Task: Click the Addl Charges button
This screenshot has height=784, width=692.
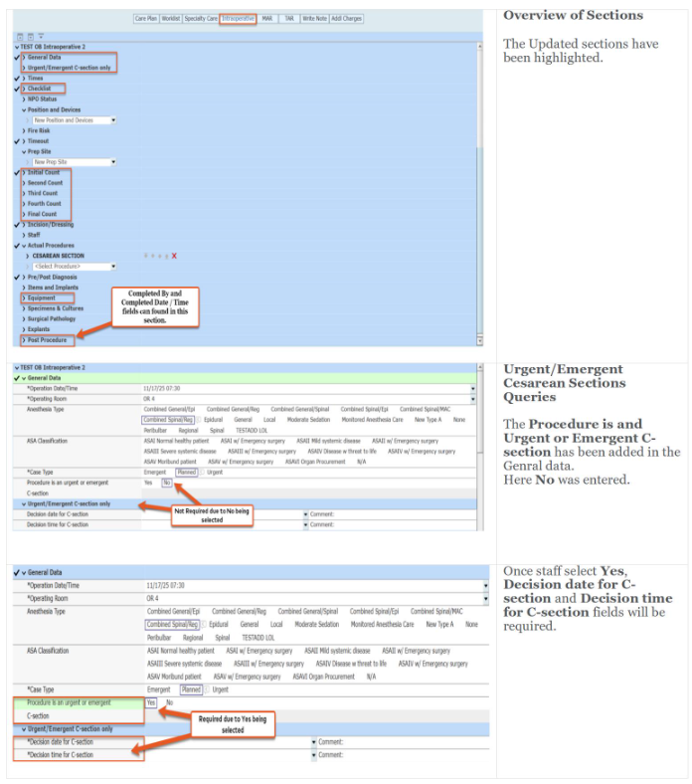Action: click(346, 19)
